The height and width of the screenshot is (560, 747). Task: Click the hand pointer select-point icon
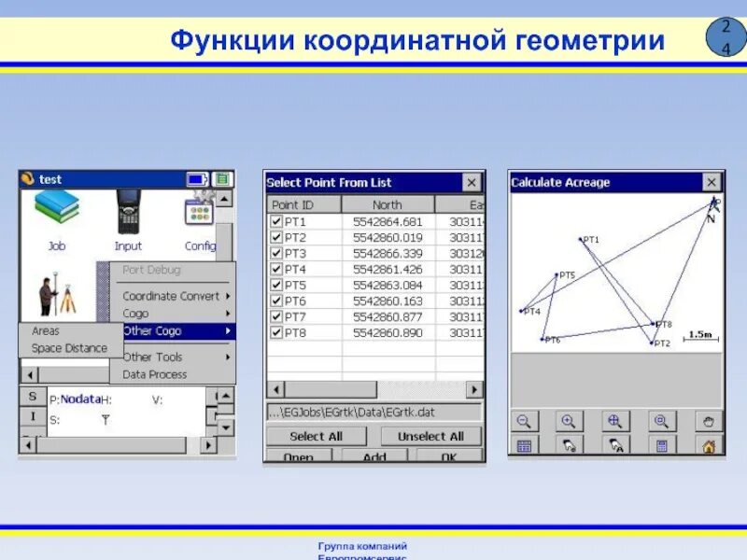(569, 446)
